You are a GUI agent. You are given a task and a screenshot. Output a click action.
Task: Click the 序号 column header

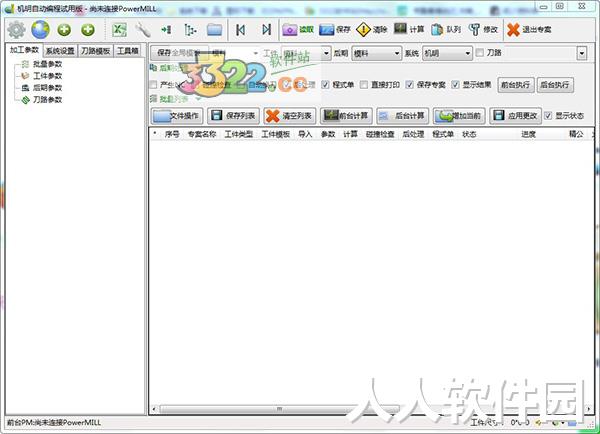tap(172, 134)
